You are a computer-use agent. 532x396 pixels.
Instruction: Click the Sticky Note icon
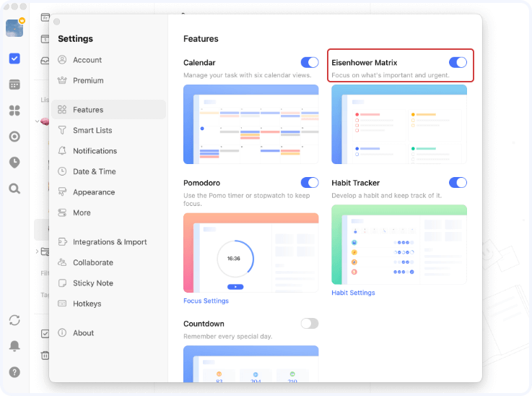(62, 283)
